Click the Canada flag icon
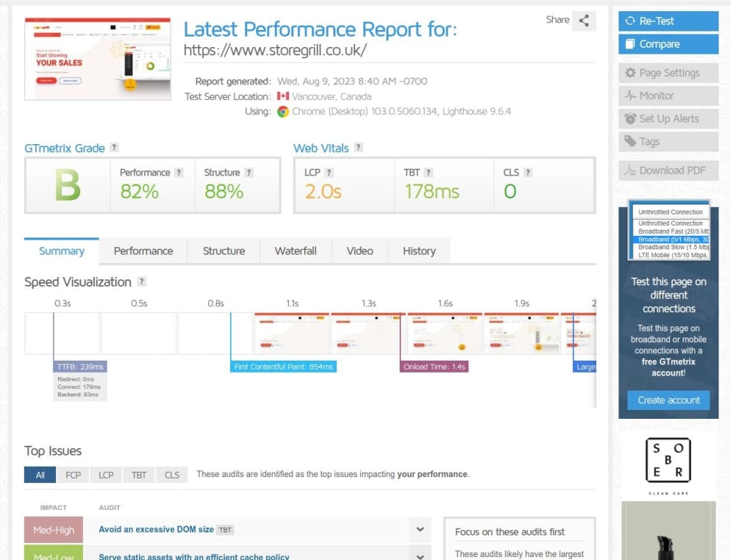 point(283,96)
